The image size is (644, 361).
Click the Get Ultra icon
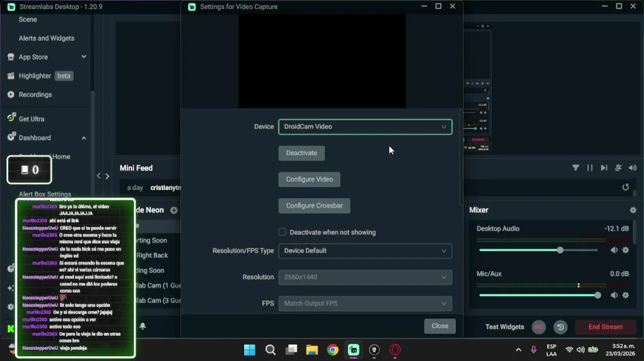coord(11,118)
